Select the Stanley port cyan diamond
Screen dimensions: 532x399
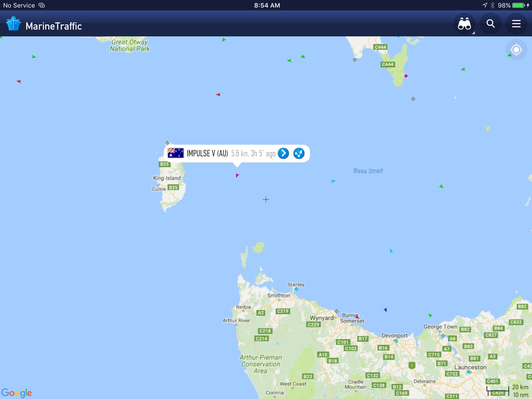[296, 289]
